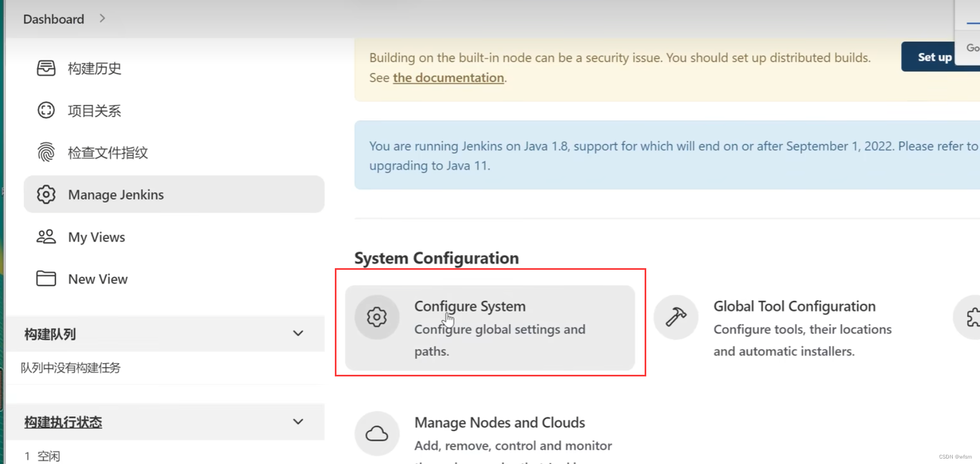The height and width of the screenshot is (464, 980).
Task: Click the 构建执行状态 heading link
Action: click(x=63, y=422)
